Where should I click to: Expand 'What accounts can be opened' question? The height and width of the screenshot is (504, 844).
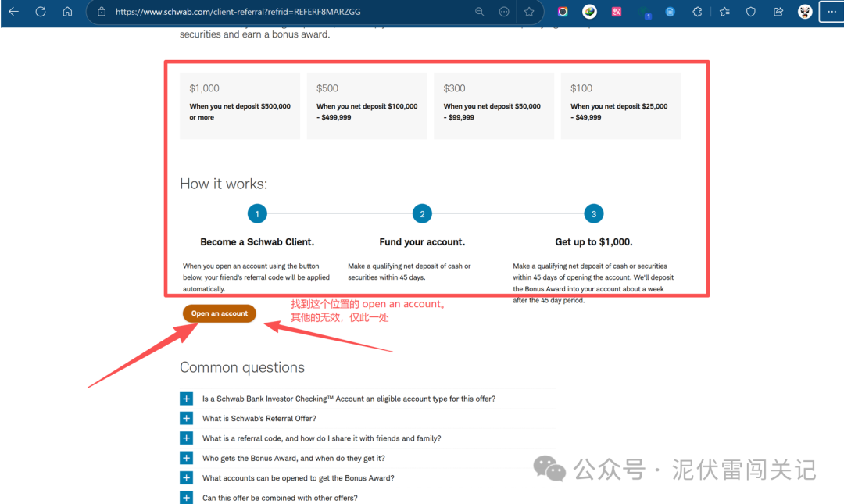[186, 477]
